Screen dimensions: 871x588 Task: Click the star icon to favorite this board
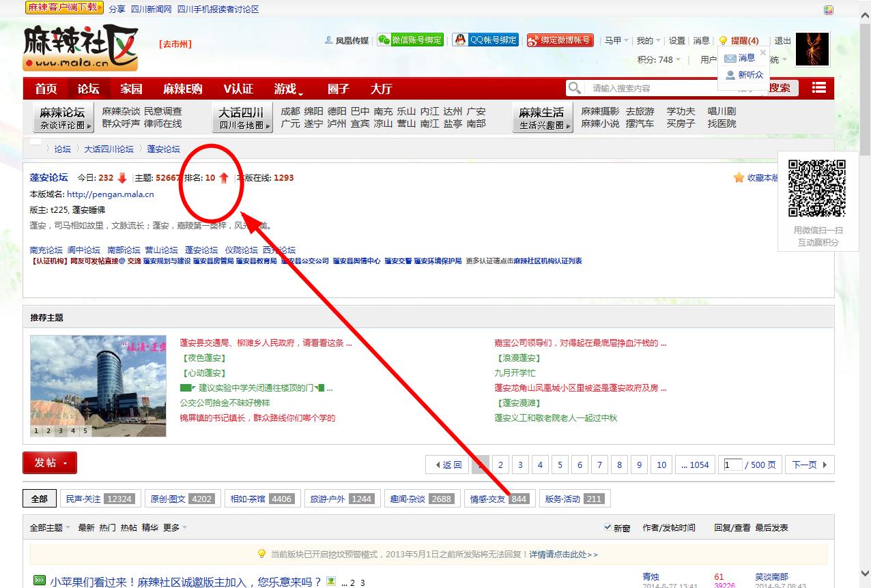click(x=739, y=178)
